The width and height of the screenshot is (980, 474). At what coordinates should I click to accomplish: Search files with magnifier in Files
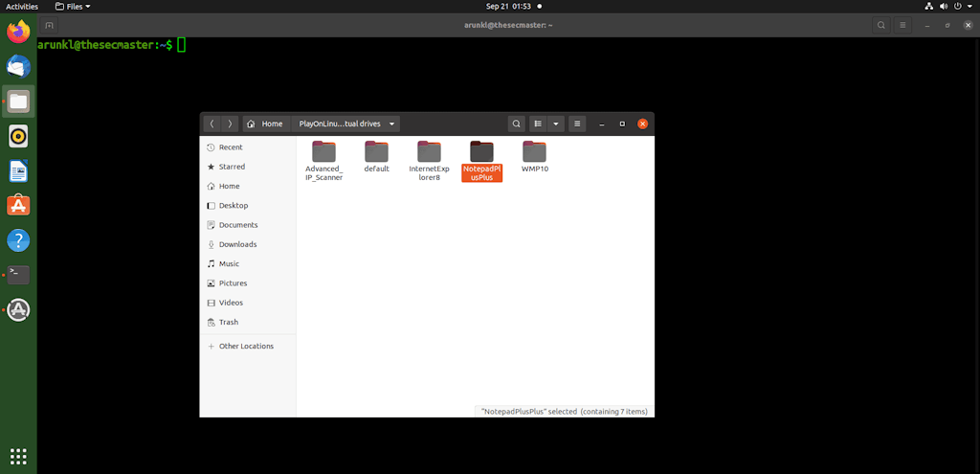tap(516, 124)
